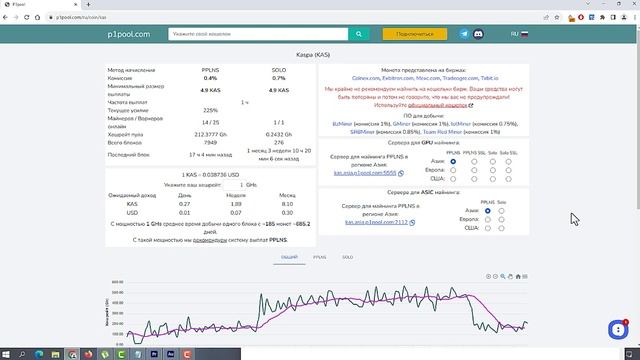640x360 pixels.
Task: Open the Telegram channel icon
Action: (464, 34)
